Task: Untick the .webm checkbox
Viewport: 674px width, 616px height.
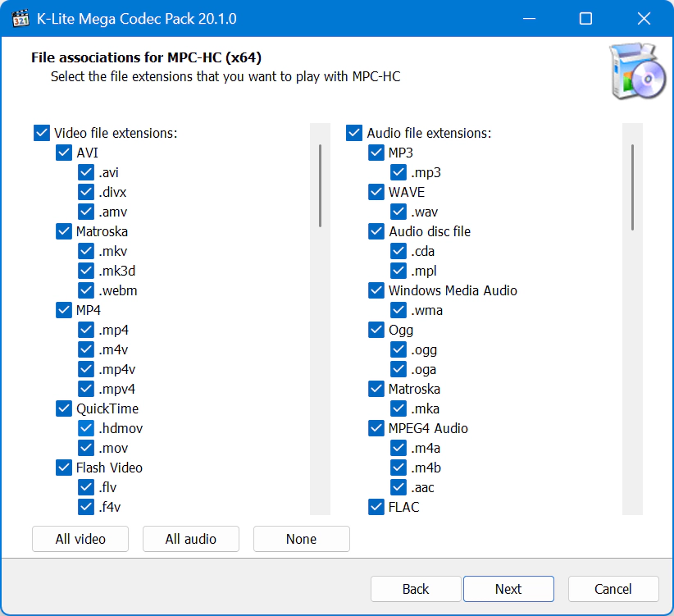Action: (86, 290)
